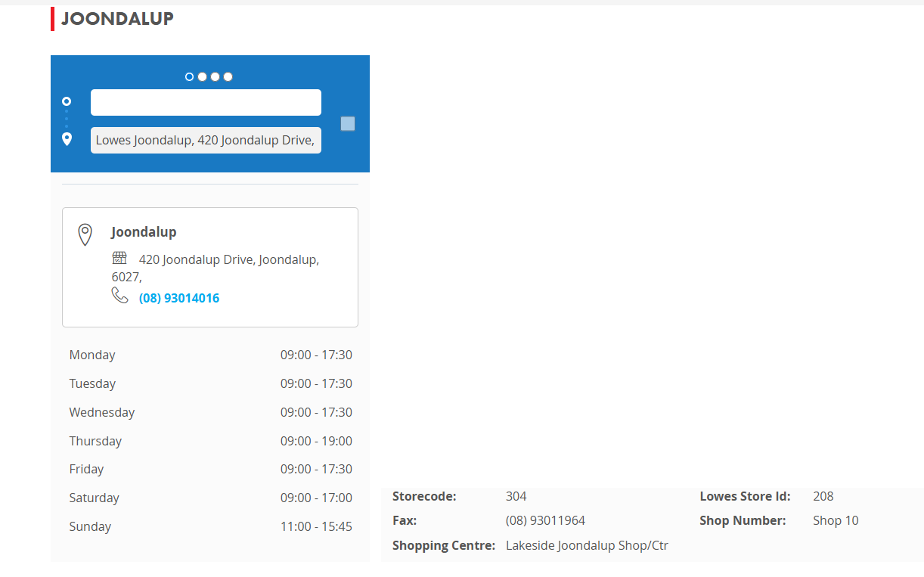
Task: Click the Lowes Joondalup destination field
Action: coord(206,141)
